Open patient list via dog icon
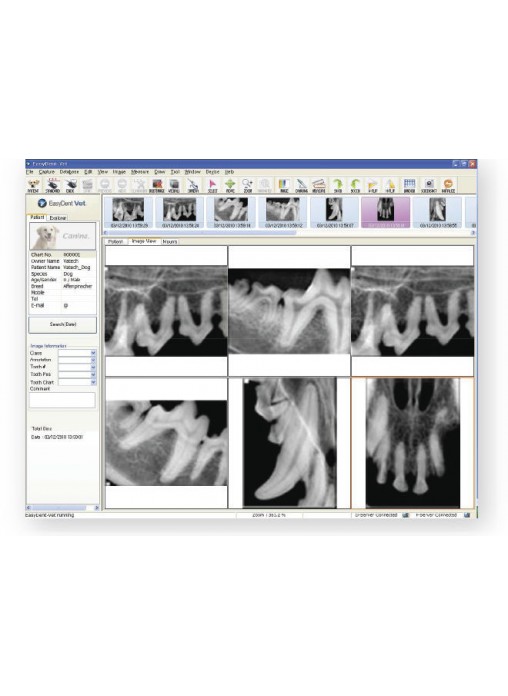The height and width of the screenshot is (696, 508). click(x=33, y=185)
